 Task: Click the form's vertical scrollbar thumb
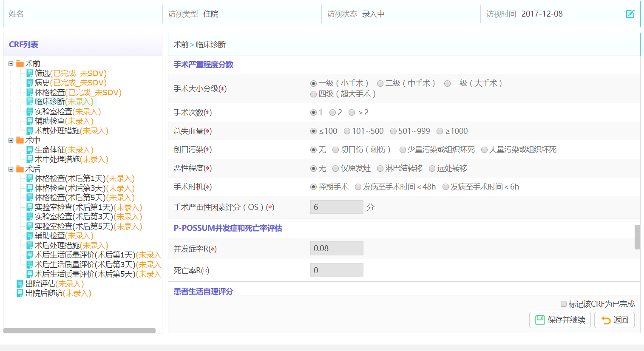(637, 237)
